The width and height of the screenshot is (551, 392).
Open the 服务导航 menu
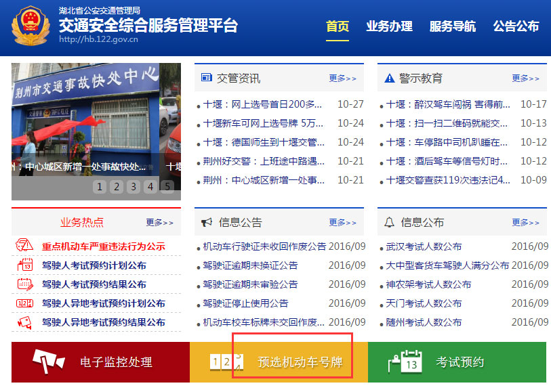(452, 26)
